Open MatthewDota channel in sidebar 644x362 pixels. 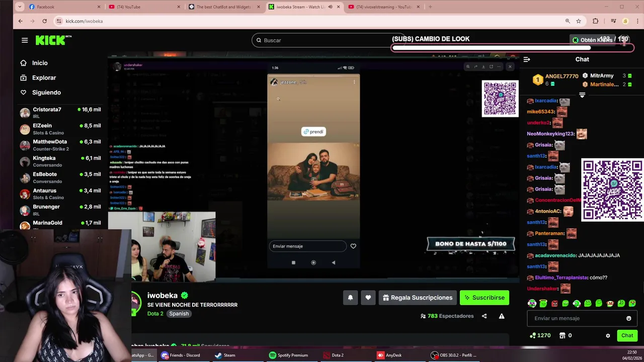pos(60,145)
